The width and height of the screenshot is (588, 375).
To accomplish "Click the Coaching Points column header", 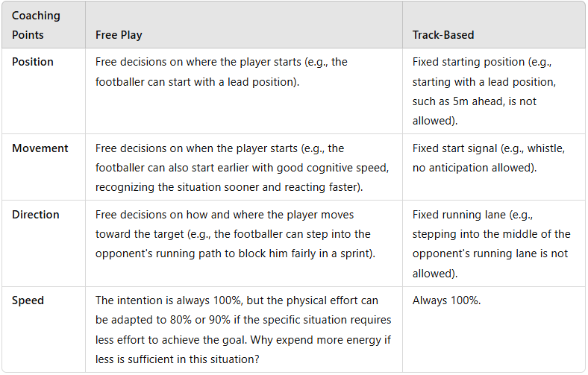I will [36, 25].
